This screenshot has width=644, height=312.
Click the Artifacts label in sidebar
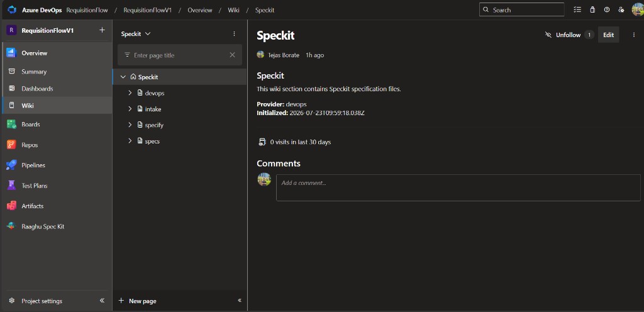point(33,206)
